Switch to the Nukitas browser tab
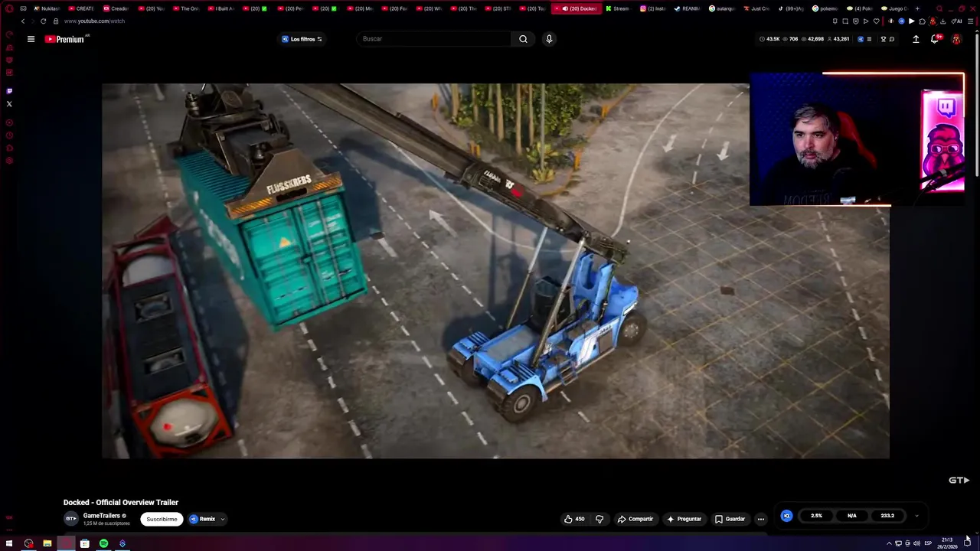980x551 pixels. click(x=47, y=8)
